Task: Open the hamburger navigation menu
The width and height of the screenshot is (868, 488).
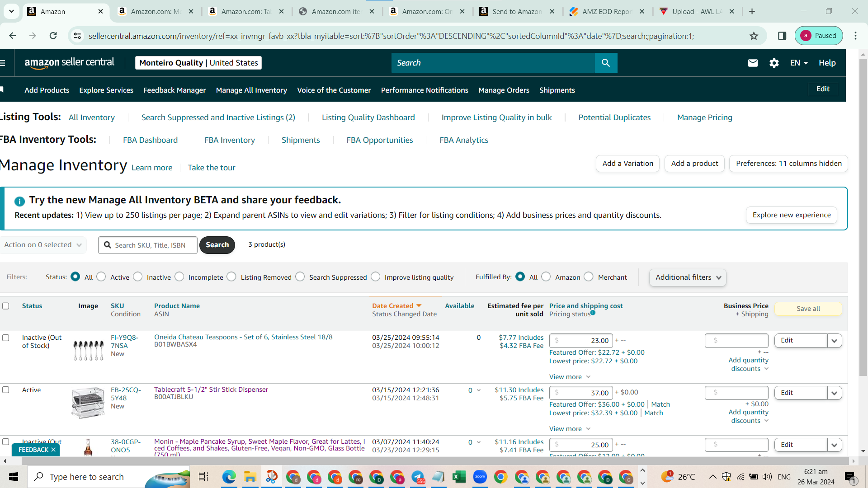Action: click(2, 63)
